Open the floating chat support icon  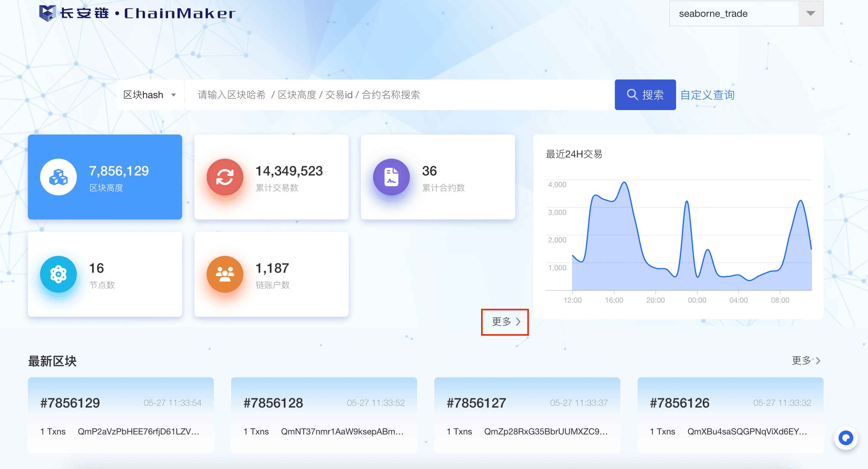[x=845, y=438]
